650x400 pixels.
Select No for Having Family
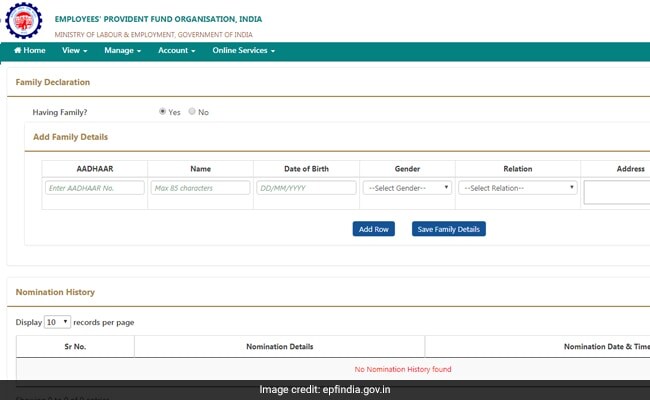192,112
